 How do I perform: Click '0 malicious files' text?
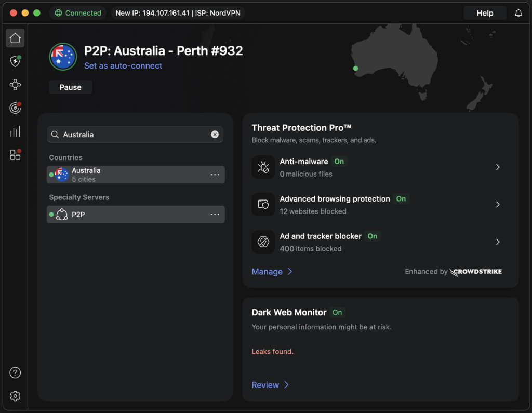[x=305, y=174]
